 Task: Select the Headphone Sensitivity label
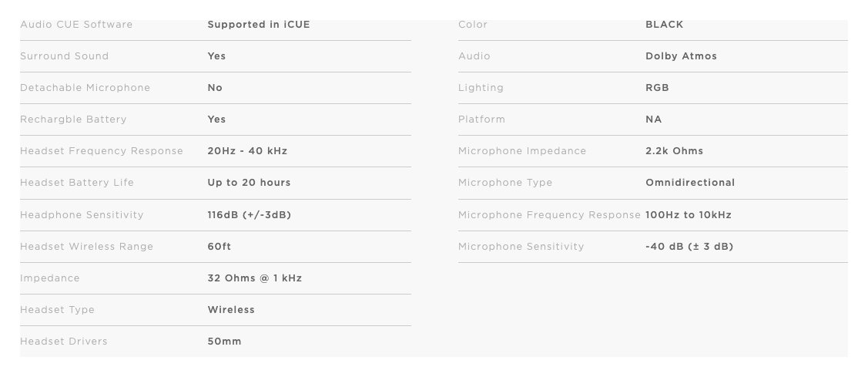click(82, 215)
